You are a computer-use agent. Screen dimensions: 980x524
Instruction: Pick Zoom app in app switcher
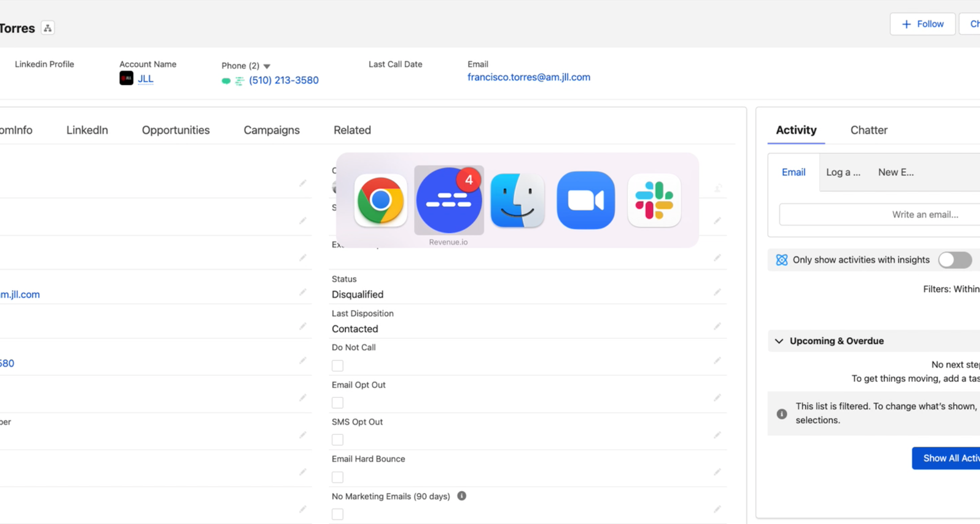tap(585, 200)
